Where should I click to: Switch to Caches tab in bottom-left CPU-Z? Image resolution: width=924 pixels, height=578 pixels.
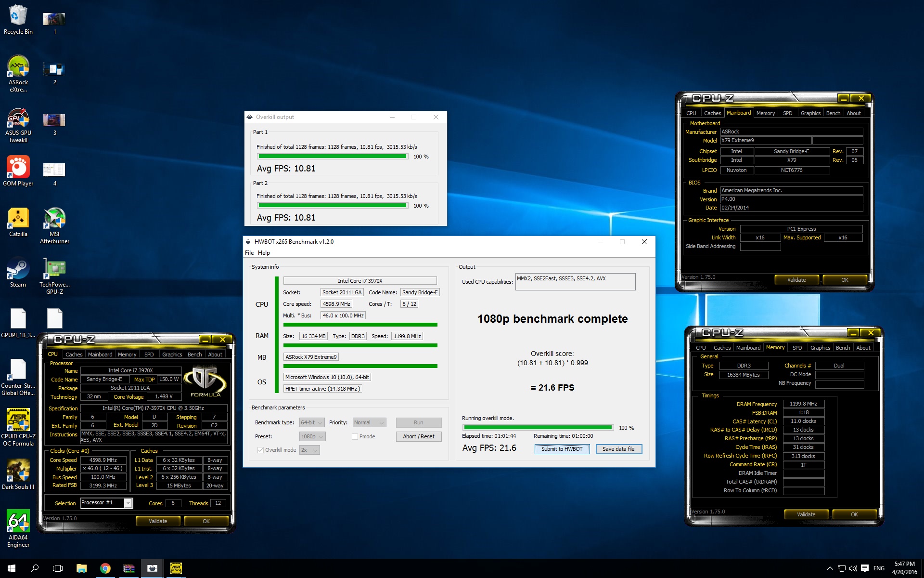coord(74,354)
